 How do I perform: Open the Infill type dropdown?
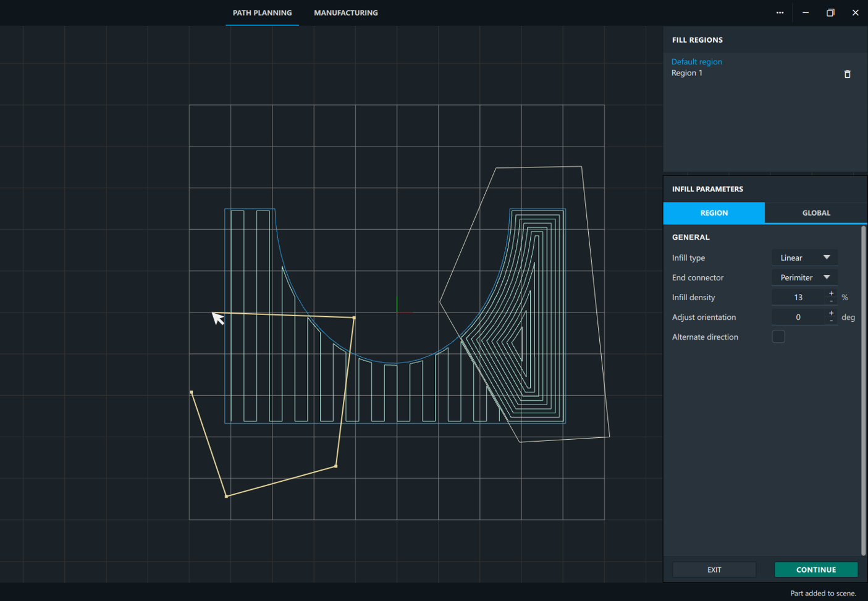pos(804,258)
